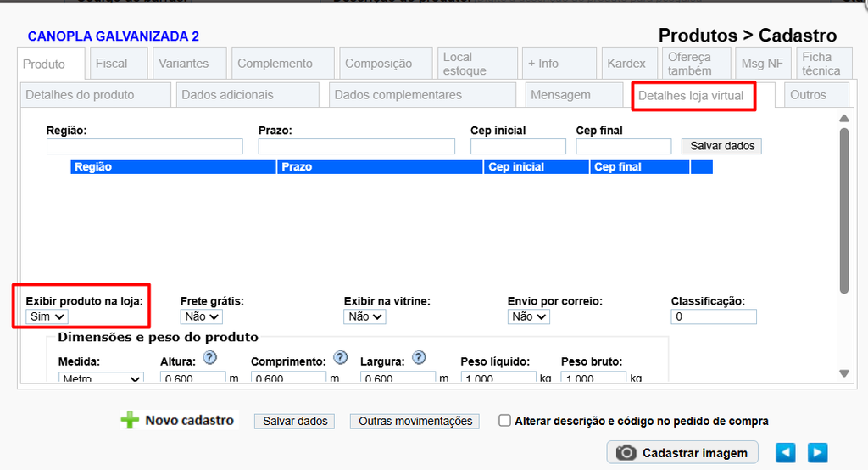The height and width of the screenshot is (470, 868).
Task: Click the Altura value field
Action: tap(193, 378)
